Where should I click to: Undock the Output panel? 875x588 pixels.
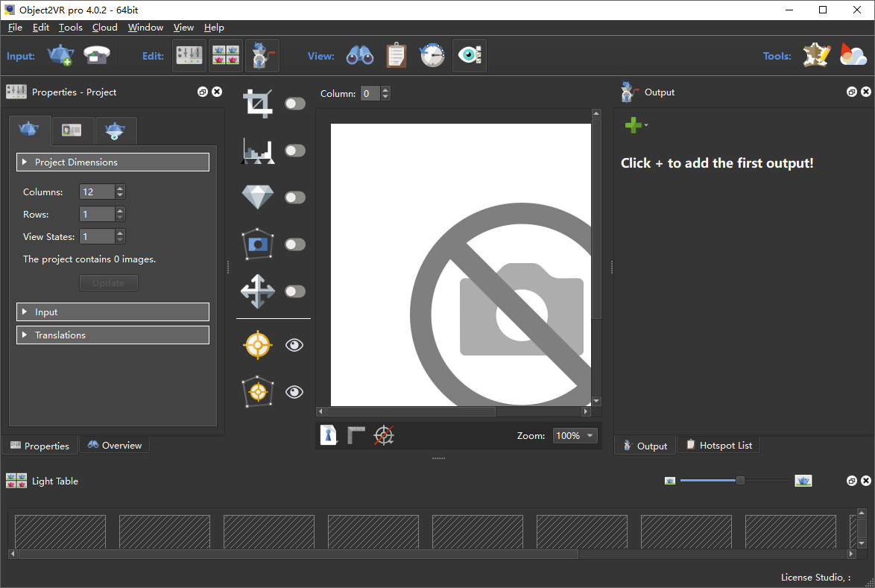[852, 92]
